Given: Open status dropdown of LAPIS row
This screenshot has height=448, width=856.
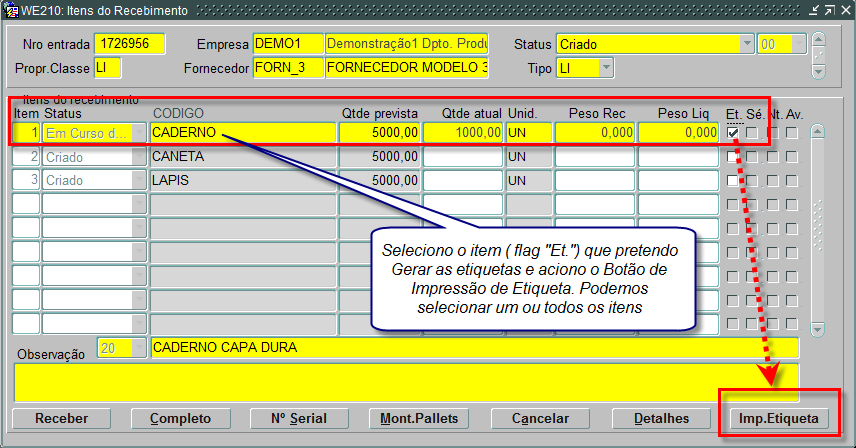Looking at the screenshot, I should pyautogui.click(x=139, y=181).
